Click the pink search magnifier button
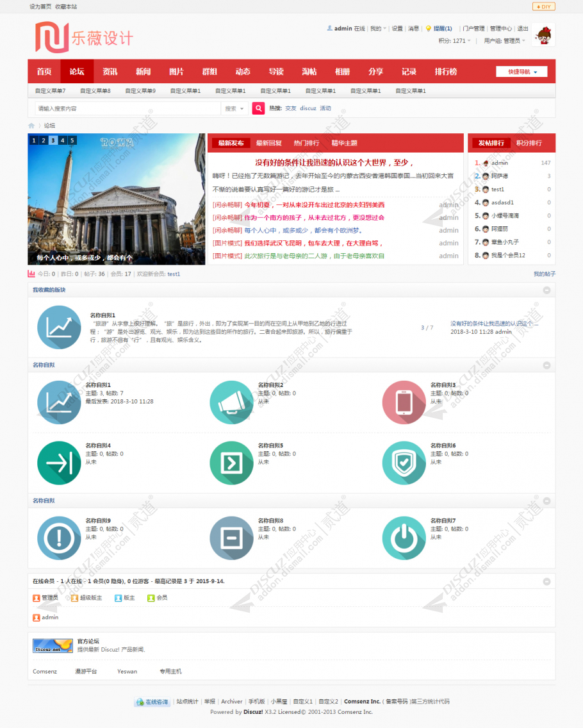583x728 pixels. (x=258, y=108)
